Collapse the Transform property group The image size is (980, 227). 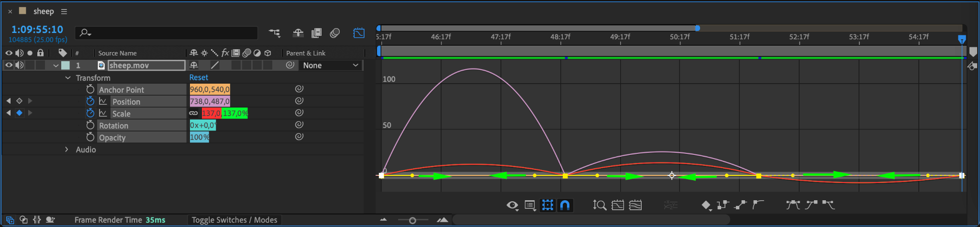(x=67, y=77)
